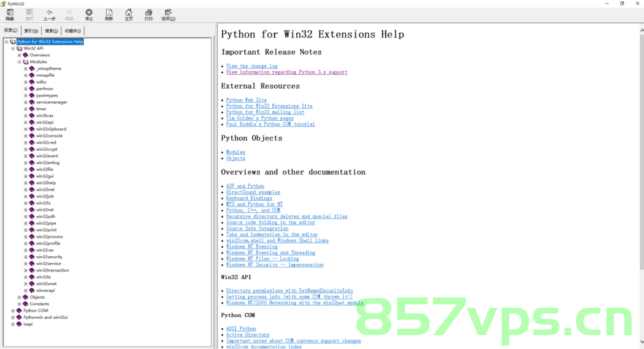The width and height of the screenshot is (644, 349).
Task: Select the win32wnet tree row
Action: (x=46, y=283)
